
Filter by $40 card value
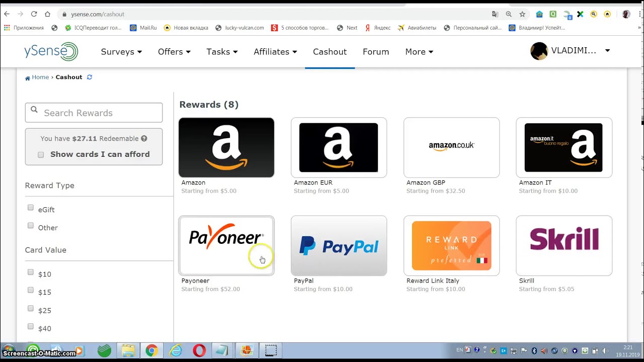tap(31, 326)
